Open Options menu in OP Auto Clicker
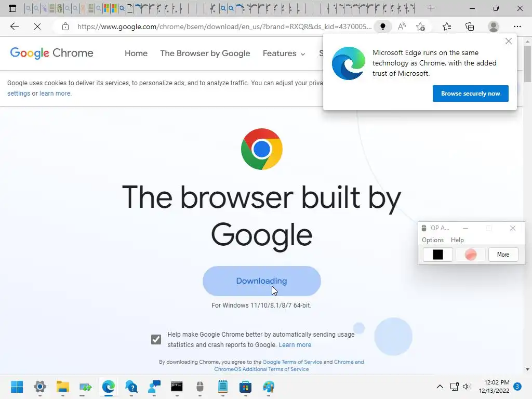 click(x=433, y=240)
